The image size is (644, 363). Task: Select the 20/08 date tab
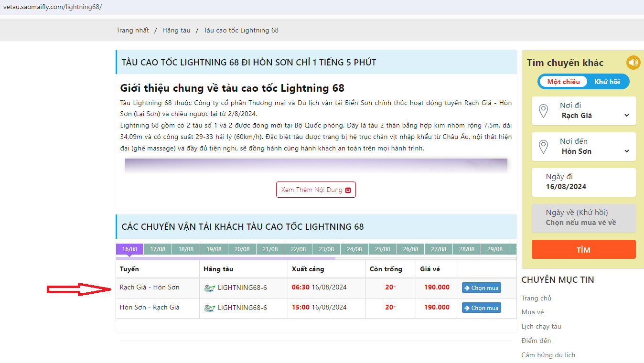(242, 249)
